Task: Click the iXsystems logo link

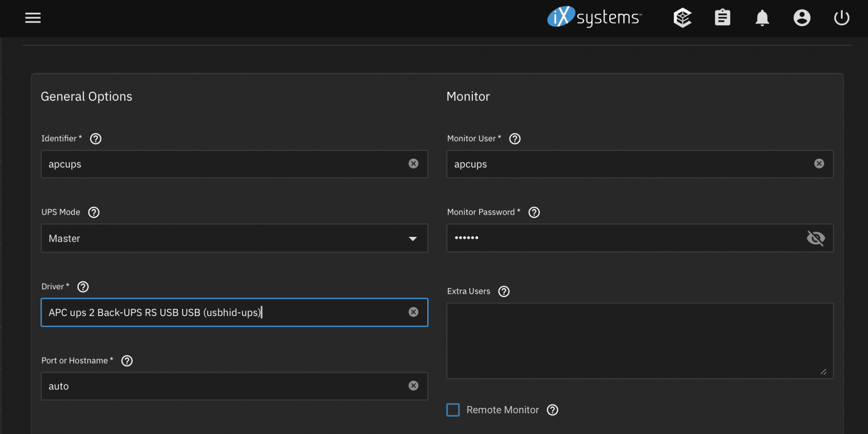Action: point(594,18)
